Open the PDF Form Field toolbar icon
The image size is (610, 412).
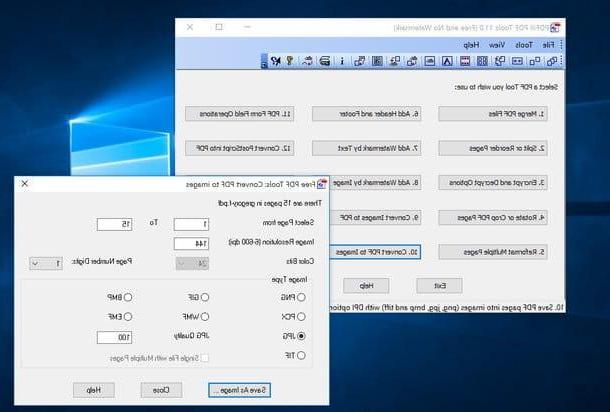(377, 61)
